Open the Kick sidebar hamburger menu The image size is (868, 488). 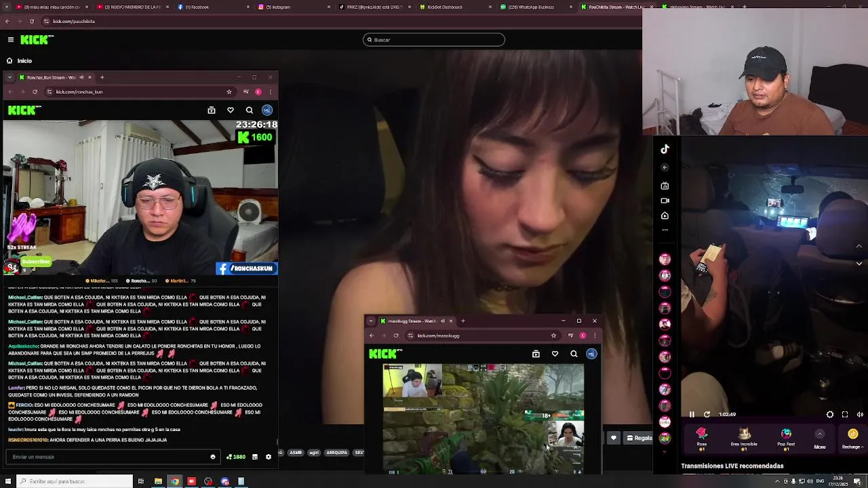[10, 40]
